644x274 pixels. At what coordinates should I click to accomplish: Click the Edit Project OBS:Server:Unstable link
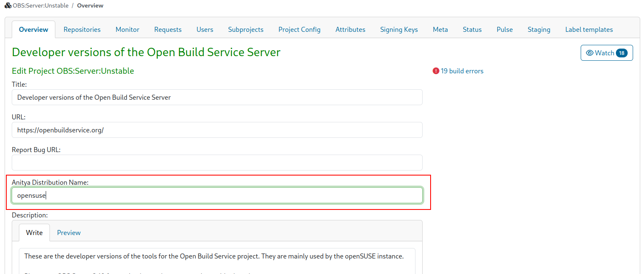tap(73, 71)
